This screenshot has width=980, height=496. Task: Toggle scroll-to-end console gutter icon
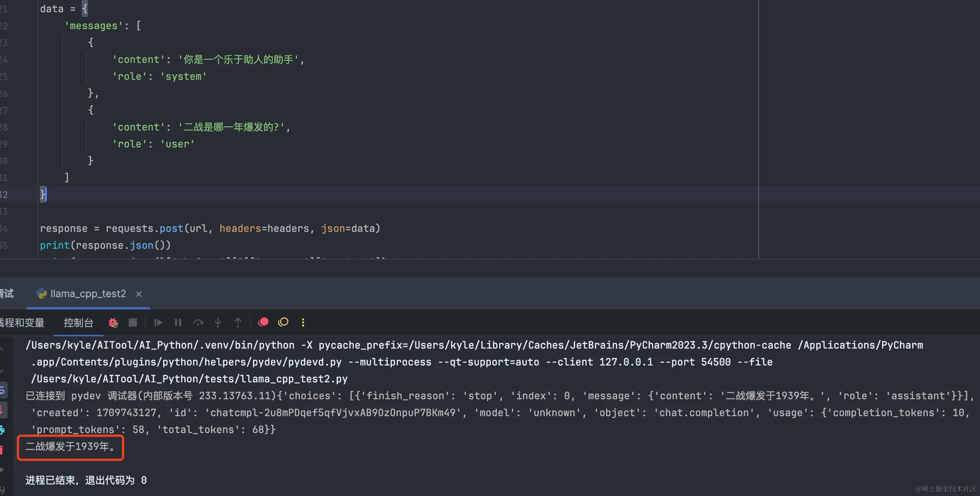pos(2,410)
